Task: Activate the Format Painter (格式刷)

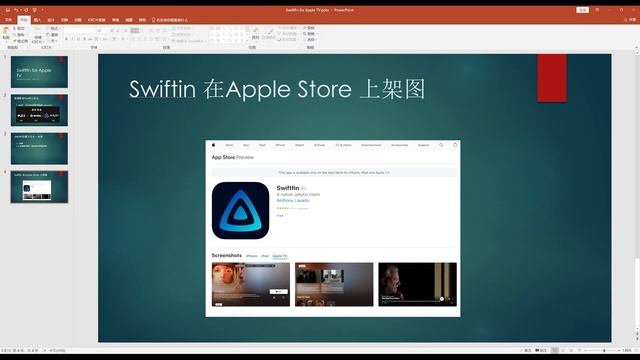Action: pyautogui.click(x=20, y=41)
